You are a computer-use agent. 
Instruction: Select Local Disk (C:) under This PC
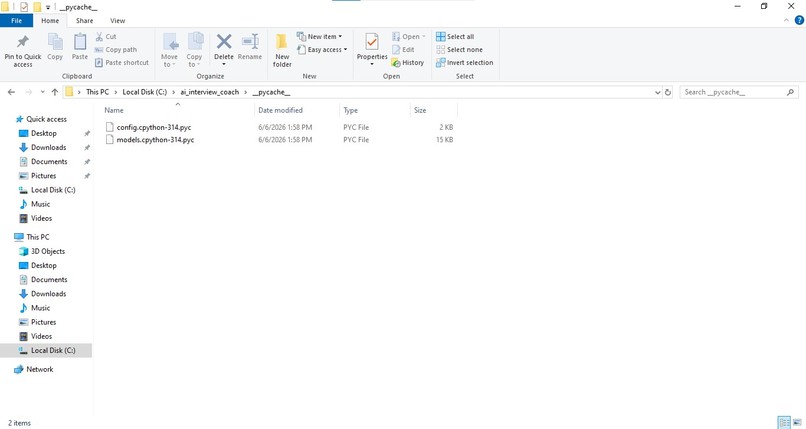tap(53, 350)
